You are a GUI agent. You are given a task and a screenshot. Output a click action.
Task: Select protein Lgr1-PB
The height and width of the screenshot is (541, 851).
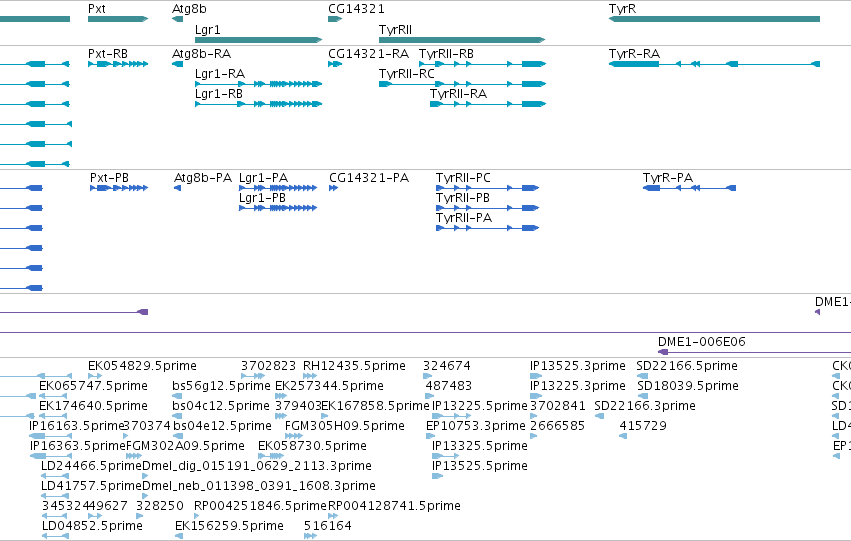tap(278, 208)
